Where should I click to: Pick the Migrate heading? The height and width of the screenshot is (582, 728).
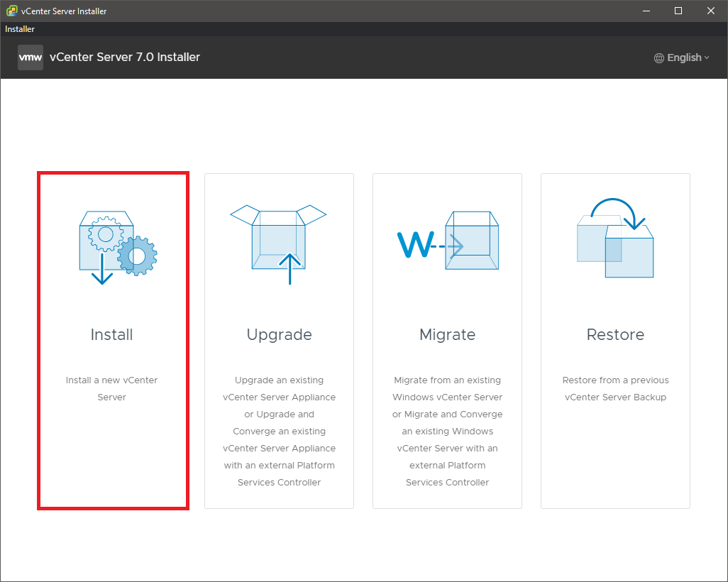447,334
